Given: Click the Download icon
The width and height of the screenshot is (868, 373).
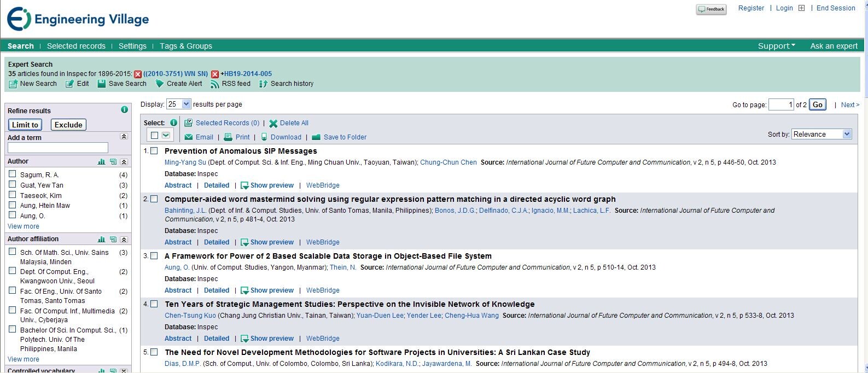Looking at the screenshot, I should 264,137.
